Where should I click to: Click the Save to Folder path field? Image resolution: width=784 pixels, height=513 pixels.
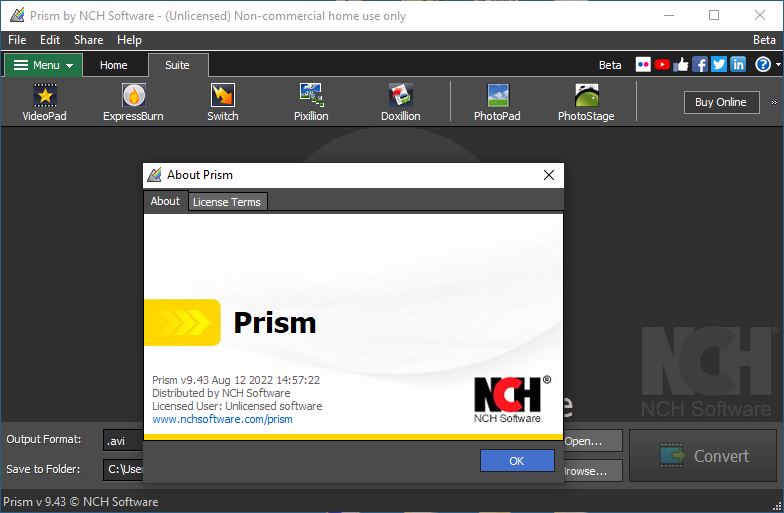(x=123, y=470)
